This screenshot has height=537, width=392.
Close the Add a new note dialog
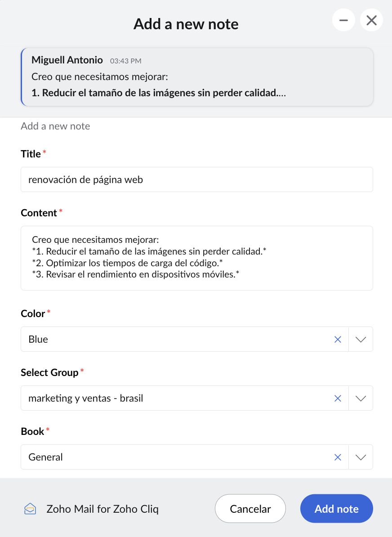tap(371, 20)
